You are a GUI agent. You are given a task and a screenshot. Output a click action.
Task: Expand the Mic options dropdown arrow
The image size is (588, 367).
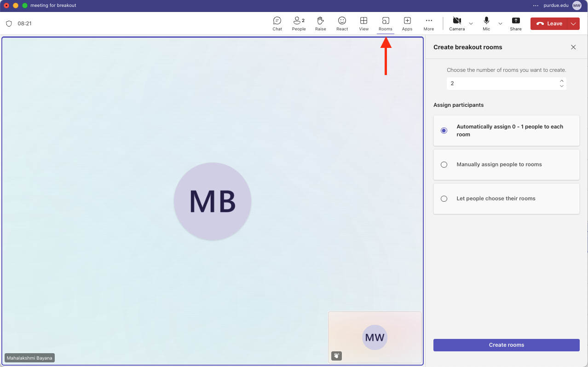point(500,24)
